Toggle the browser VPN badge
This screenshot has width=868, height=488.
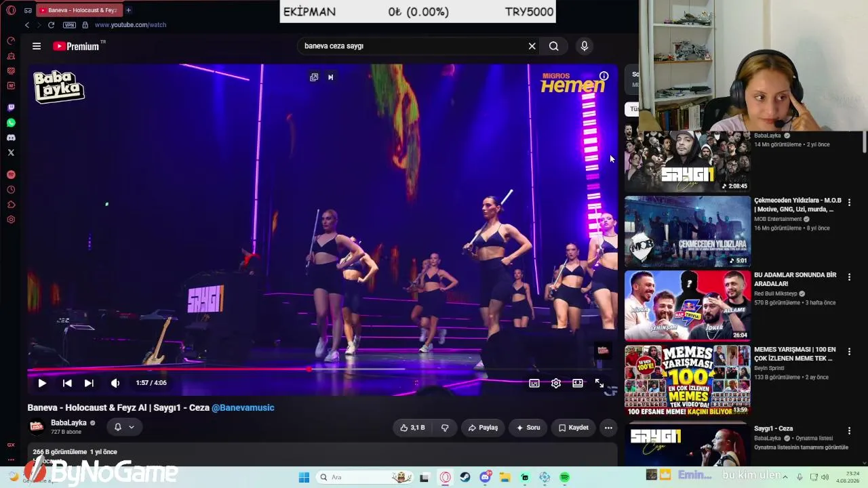[x=69, y=25]
